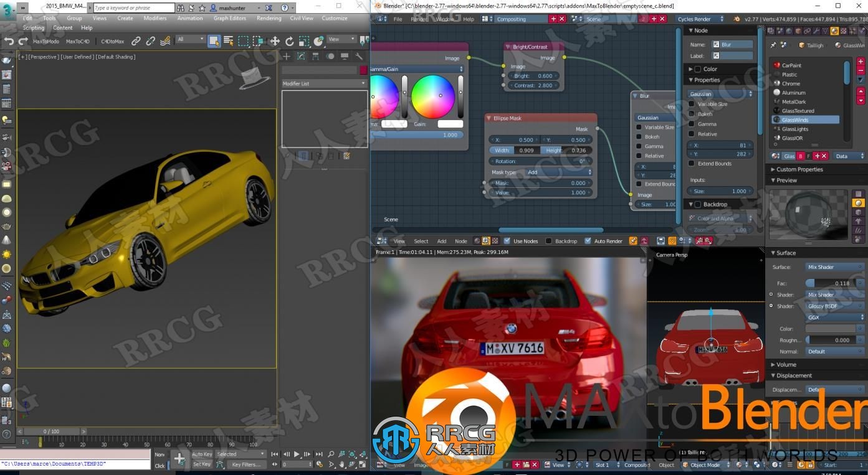Click the C4DtoMax button
The width and height of the screenshot is (868, 475).
pos(113,42)
